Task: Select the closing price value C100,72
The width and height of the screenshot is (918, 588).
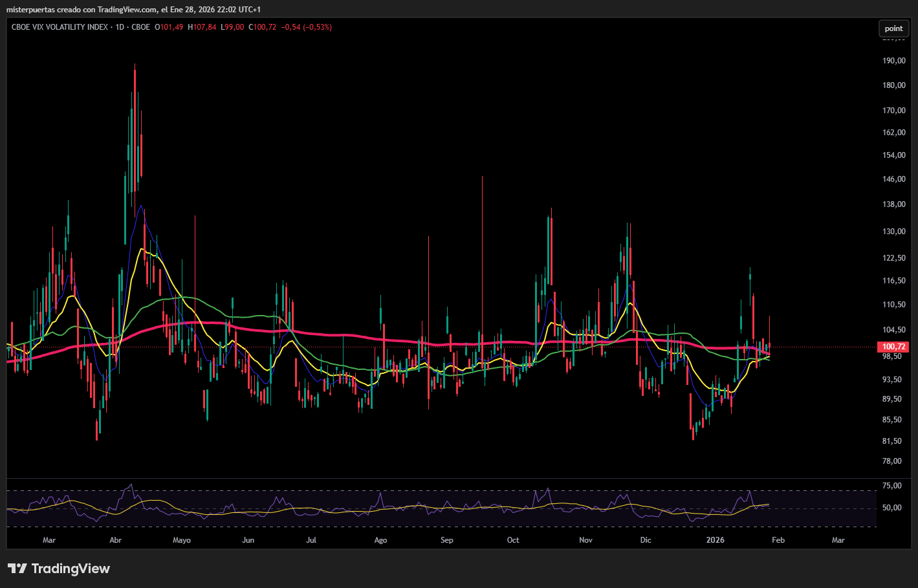Action: pyautogui.click(x=263, y=27)
